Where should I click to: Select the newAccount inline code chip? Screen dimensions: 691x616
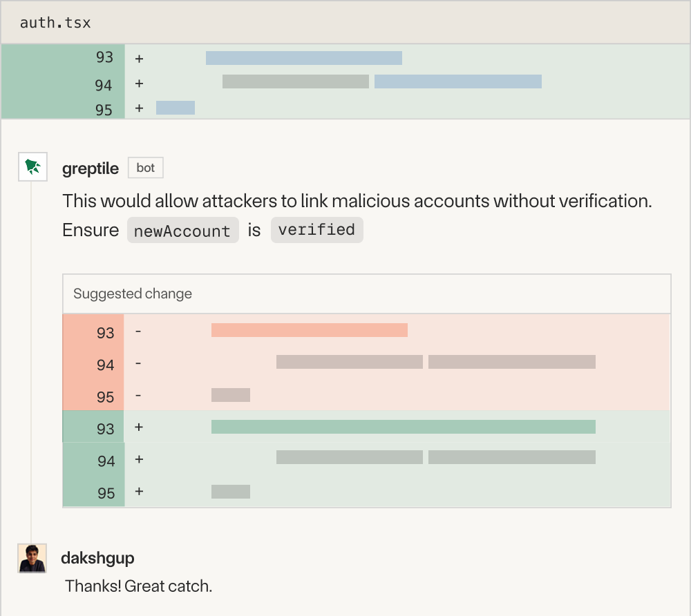[182, 230]
